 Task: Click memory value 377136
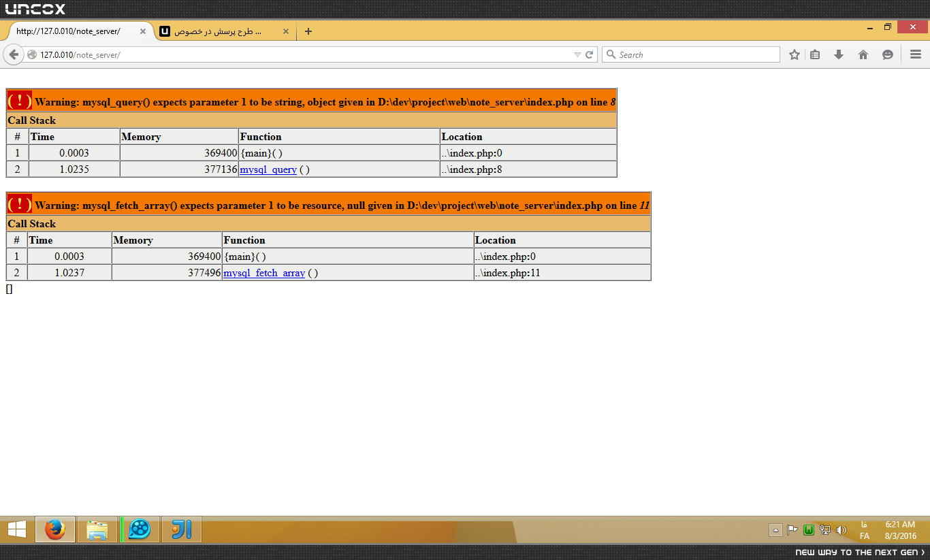(221, 169)
